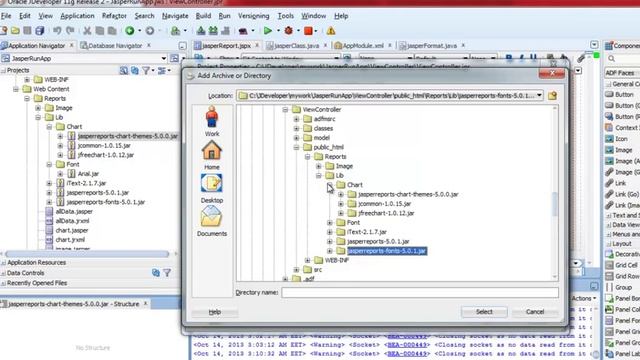Open the Location path dropdown
Viewport: 640px width, 360px height.
539,96
